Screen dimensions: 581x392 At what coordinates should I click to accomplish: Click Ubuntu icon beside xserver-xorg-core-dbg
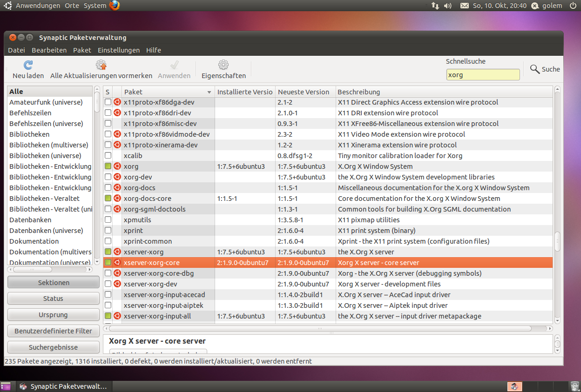117,273
